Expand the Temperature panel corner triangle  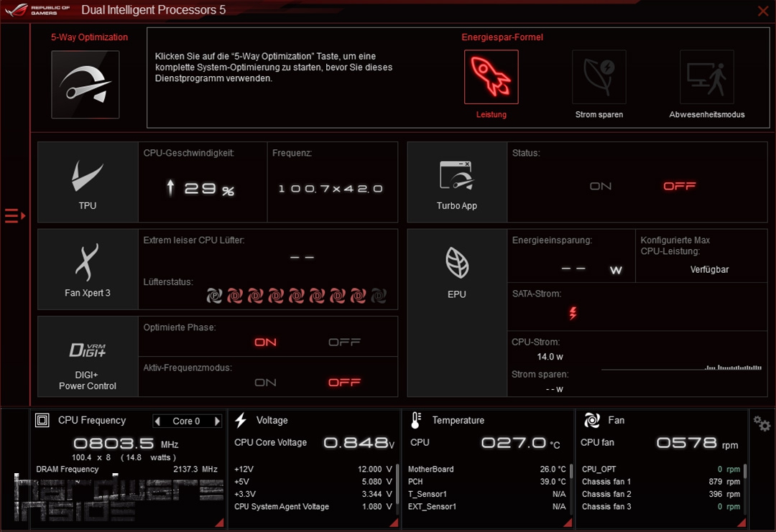pyautogui.click(x=568, y=523)
